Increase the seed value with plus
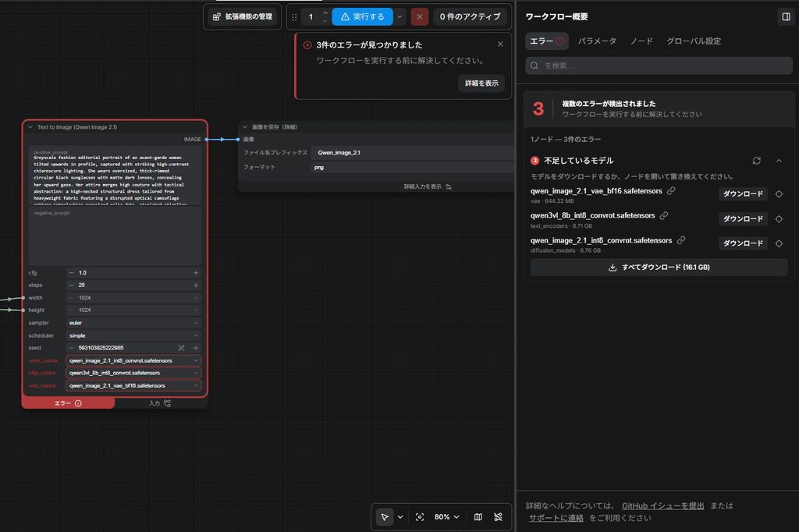Image resolution: width=799 pixels, height=532 pixels. (196, 348)
